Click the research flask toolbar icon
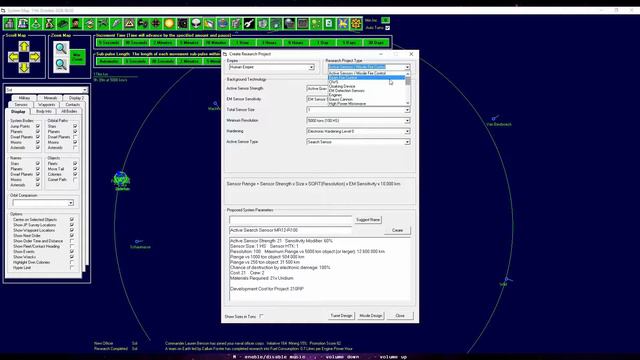Screen dimensions: 640x360 36,24
